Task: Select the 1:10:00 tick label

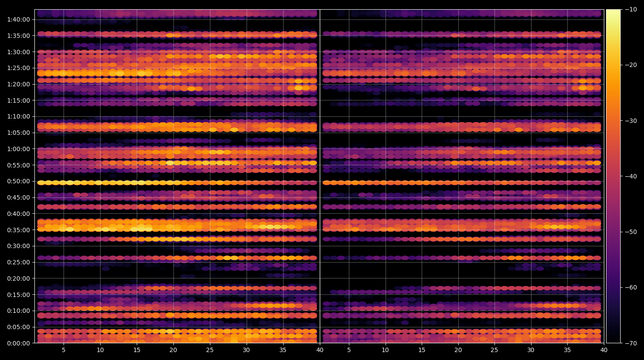Action: click(x=19, y=117)
